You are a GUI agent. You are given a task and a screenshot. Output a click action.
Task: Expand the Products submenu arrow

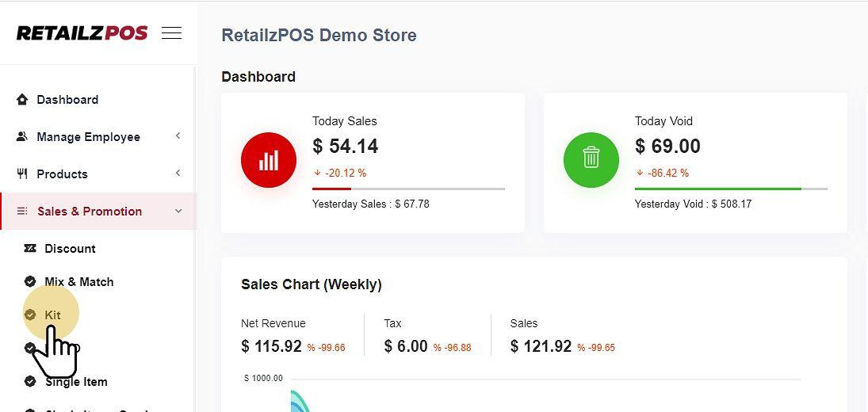pyautogui.click(x=178, y=174)
